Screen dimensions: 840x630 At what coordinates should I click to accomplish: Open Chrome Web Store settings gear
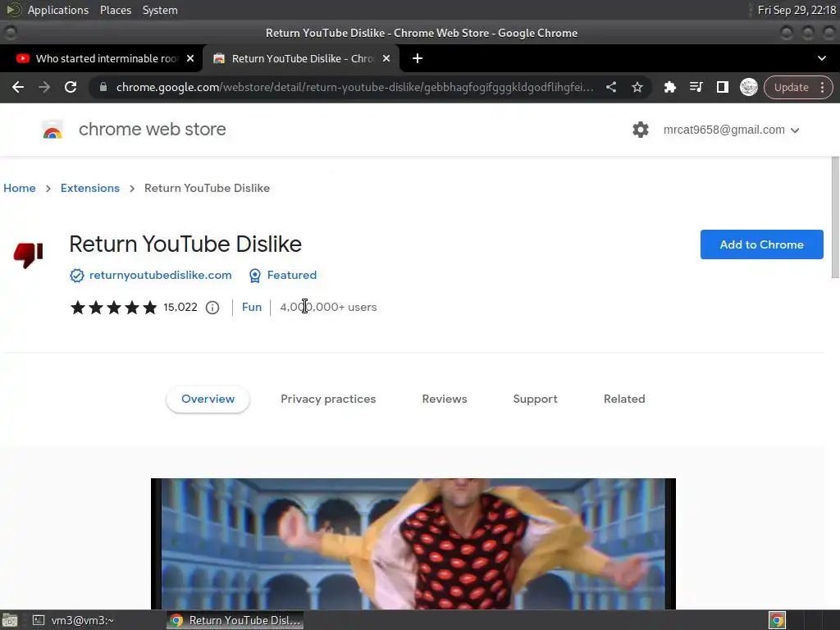point(640,130)
